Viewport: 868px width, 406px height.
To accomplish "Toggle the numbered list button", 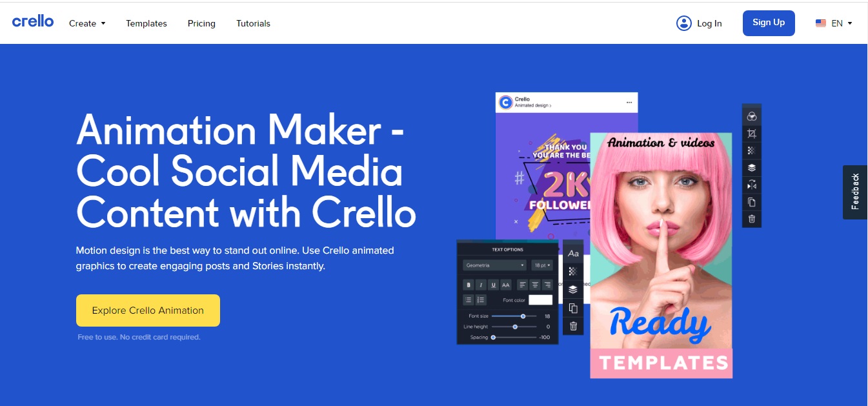I will (481, 299).
